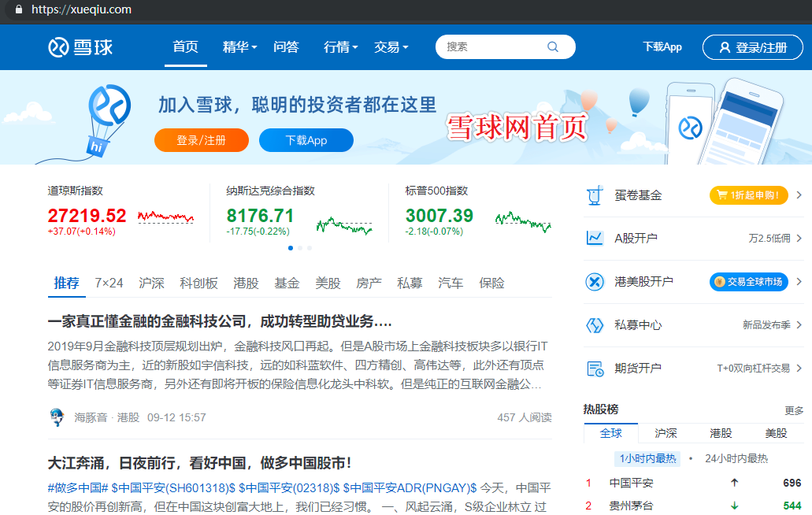Image resolution: width=812 pixels, height=515 pixels.
Task: Open the A股开户 row chevron
Action: 799,238
